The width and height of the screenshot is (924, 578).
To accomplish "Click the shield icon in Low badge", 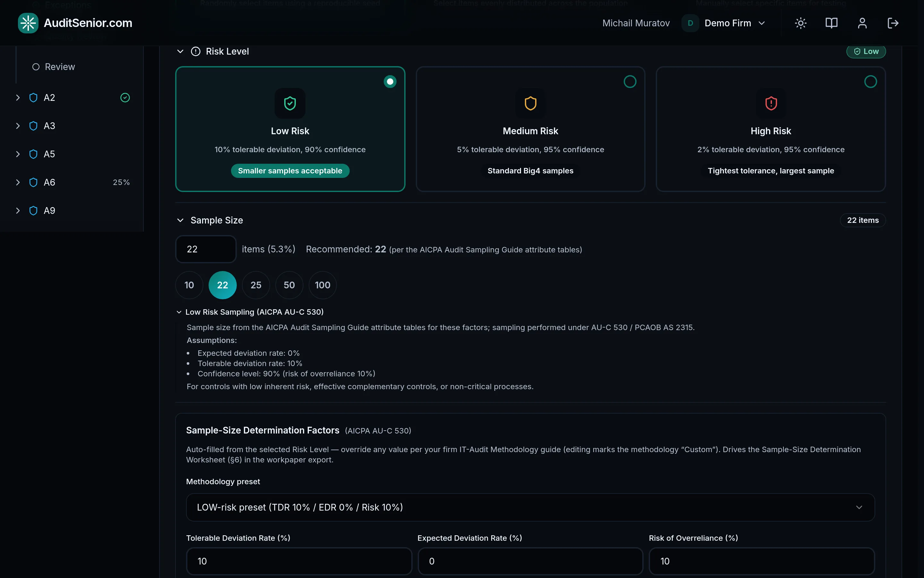I will click(857, 51).
